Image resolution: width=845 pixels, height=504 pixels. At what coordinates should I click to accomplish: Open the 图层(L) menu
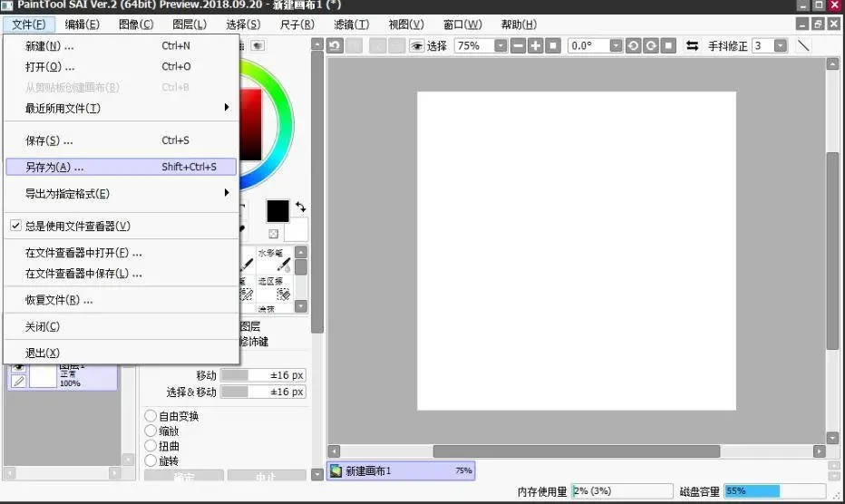pyautogui.click(x=189, y=24)
